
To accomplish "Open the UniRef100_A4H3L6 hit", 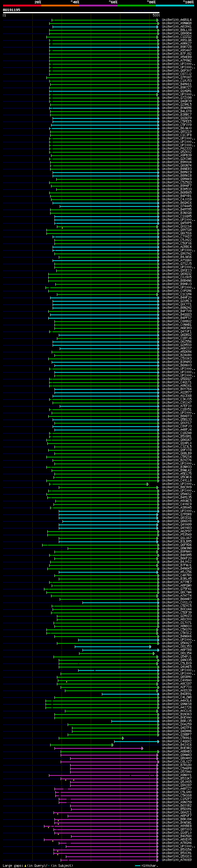I will click(x=176, y=700).
